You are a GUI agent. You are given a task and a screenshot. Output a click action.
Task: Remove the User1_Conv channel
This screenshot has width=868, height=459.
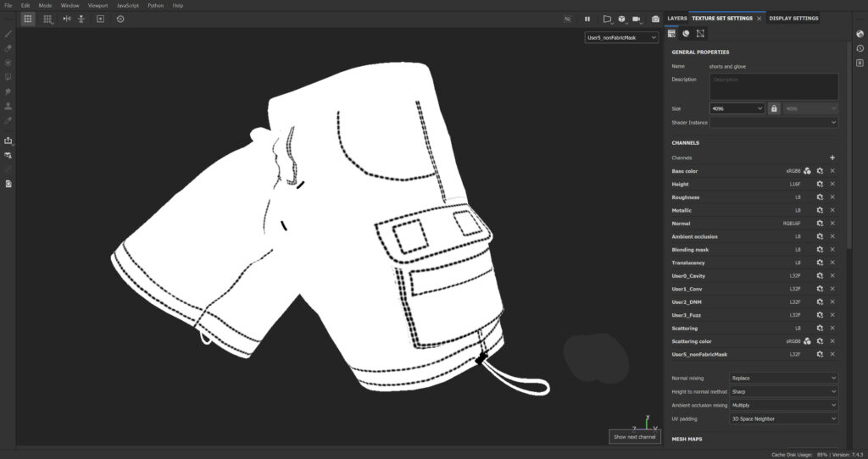tap(832, 289)
